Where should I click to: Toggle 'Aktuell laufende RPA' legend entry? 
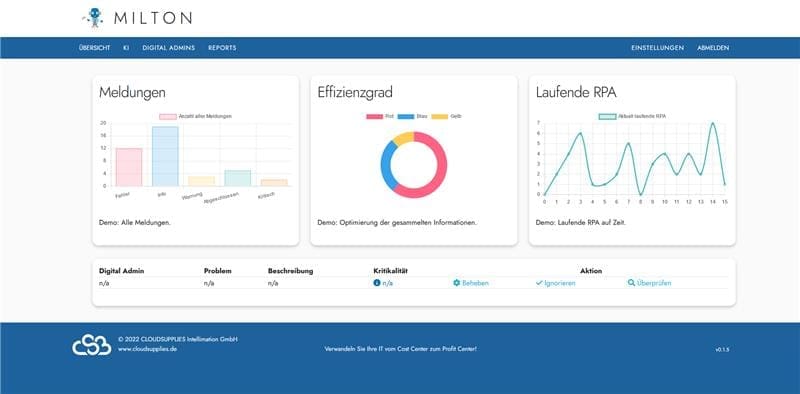coord(632,116)
